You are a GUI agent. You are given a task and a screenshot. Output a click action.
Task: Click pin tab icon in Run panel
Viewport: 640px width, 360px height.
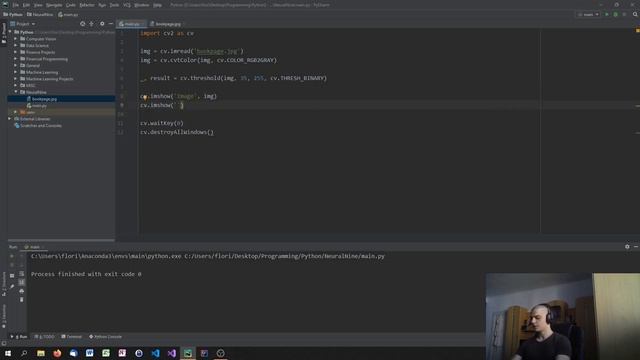coord(12,286)
